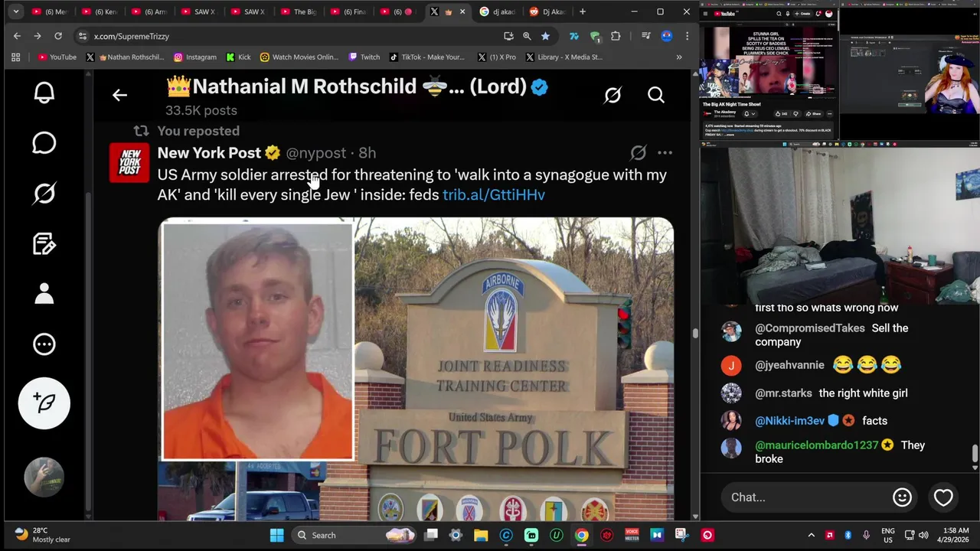Click Grok icon in profile header
This screenshot has height=551, width=980.
pyautogui.click(x=612, y=95)
